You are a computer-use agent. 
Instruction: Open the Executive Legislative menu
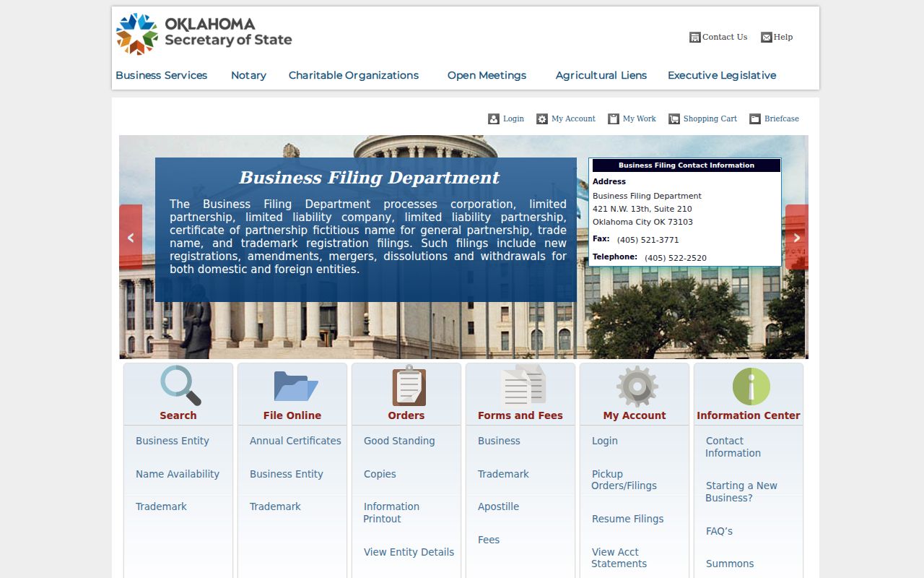click(x=722, y=75)
